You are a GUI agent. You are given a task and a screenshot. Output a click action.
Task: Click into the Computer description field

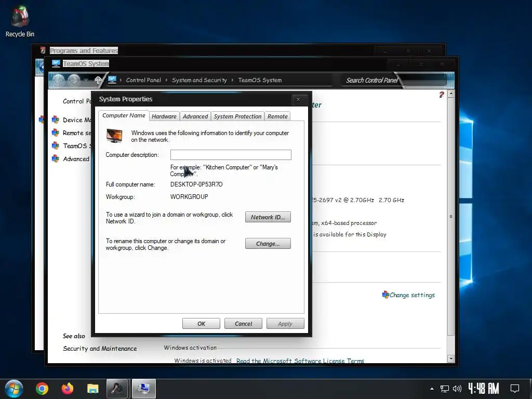tap(231, 155)
